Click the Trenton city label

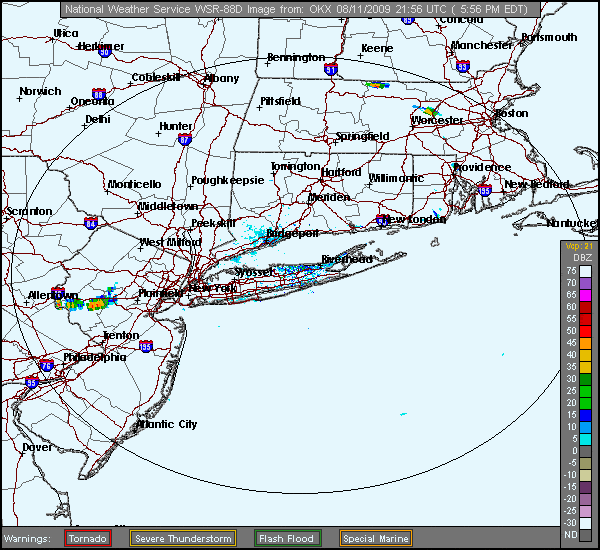(x=121, y=336)
